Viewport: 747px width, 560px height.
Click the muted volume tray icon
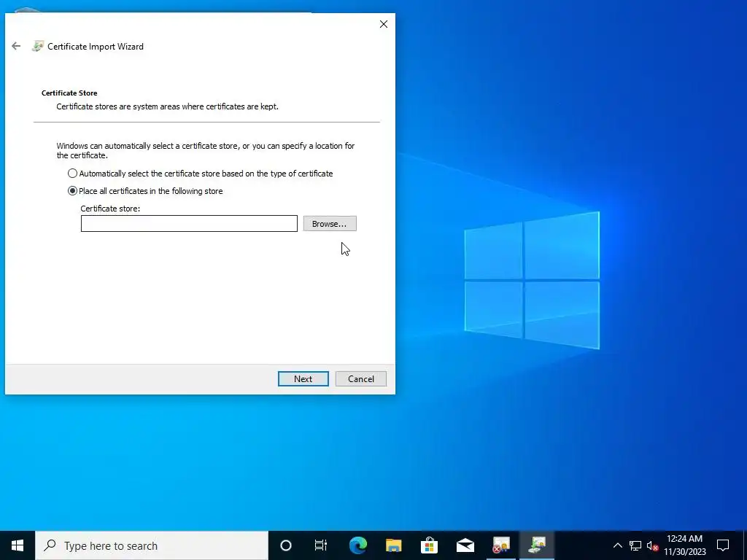[653, 545]
